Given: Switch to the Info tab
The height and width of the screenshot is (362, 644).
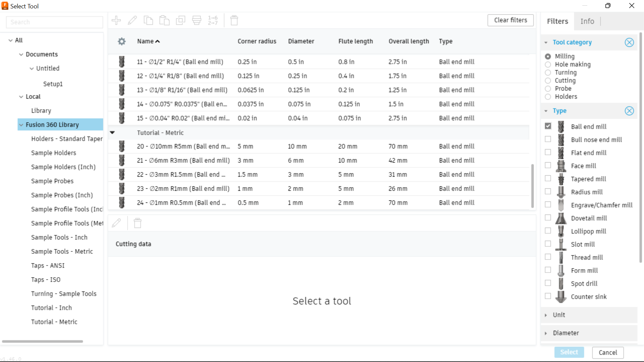Looking at the screenshot, I should point(587,21).
